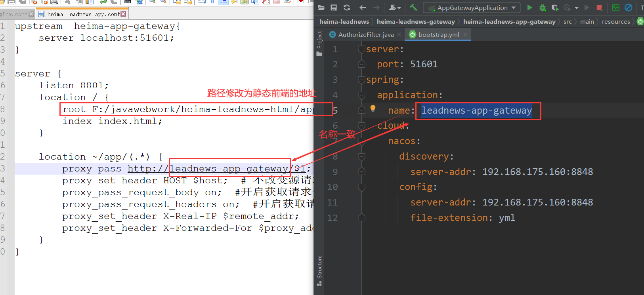Click the save icon on heima-leadnews-app.conf tab
Screen dimensions: 644x295
point(41,14)
